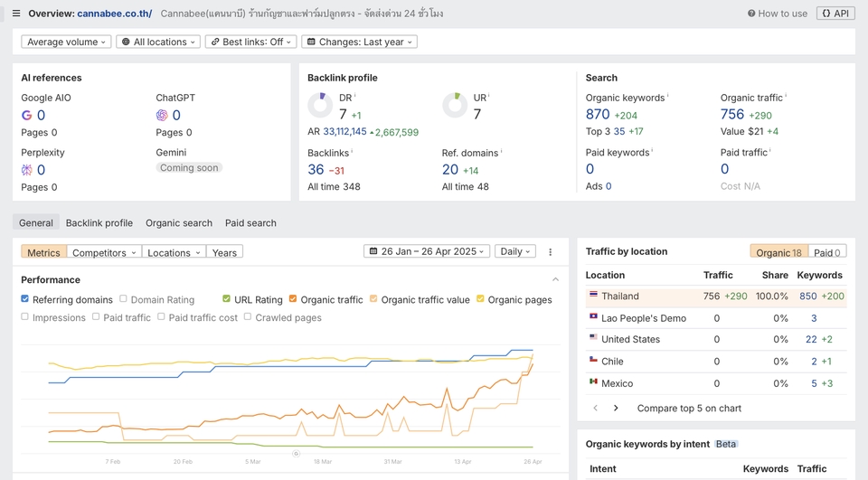Open Thailand keywords count 850
Screen dimensions: 868x480
click(x=808, y=296)
